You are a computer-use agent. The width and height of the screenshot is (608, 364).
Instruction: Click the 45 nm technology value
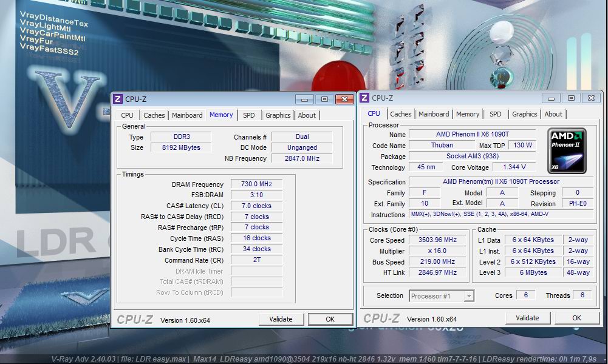(426, 167)
